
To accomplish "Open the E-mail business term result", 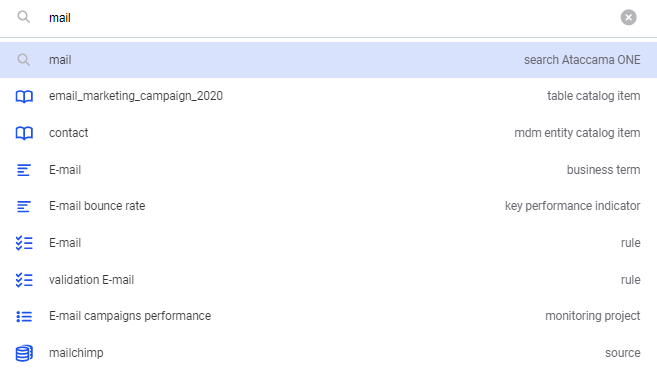I will point(328,170).
